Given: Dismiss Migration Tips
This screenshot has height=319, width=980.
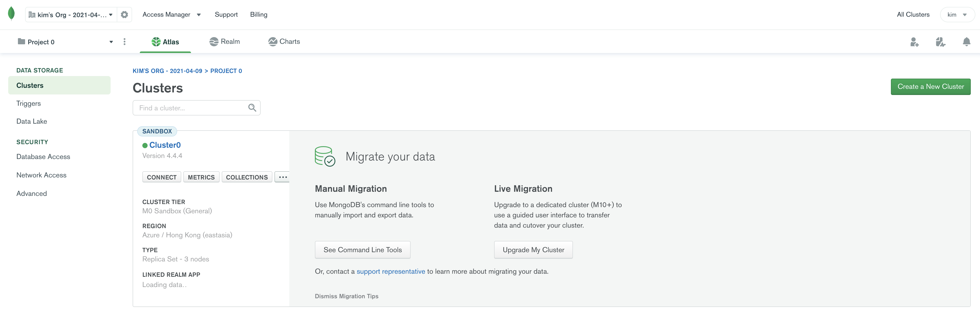Looking at the screenshot, I should [347, 296].
